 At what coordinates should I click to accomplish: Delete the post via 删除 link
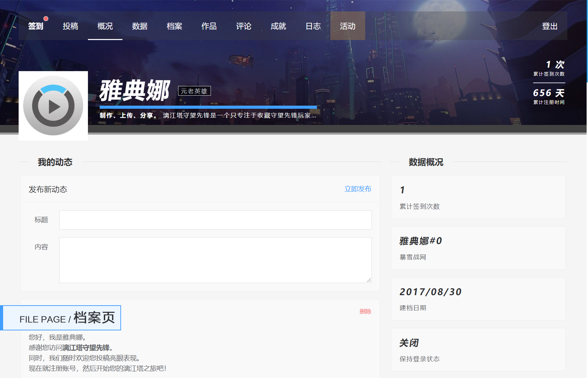pos(365,311)
